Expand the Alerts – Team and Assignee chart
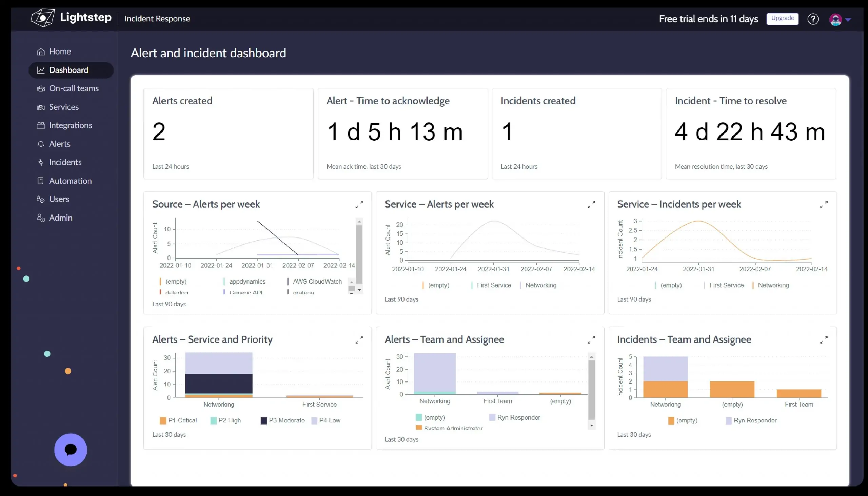This screenshot has height=496, width=868. 591,339
